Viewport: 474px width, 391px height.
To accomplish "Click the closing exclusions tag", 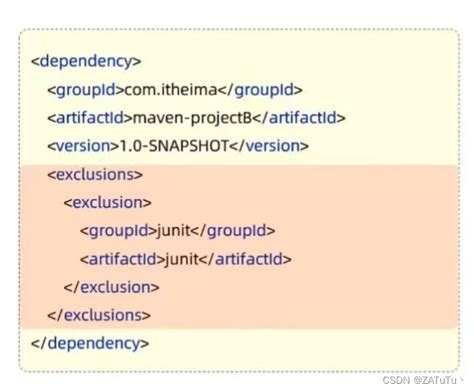I will pyautogui.click(x=99, y=315).
